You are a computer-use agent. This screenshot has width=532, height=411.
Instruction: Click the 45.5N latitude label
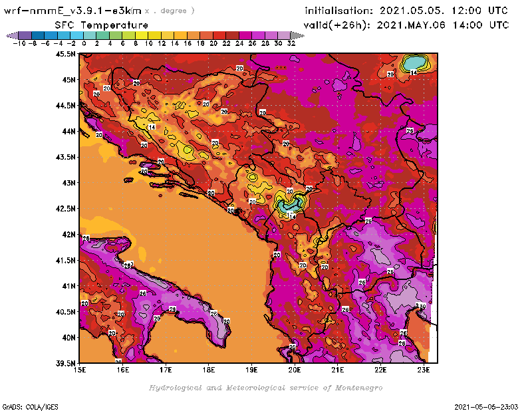coord(65,54)
